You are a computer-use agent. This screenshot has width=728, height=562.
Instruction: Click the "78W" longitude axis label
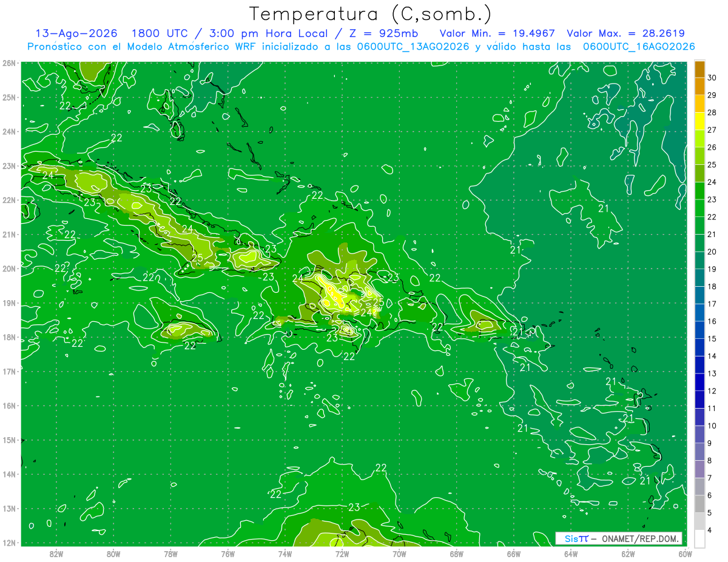click(170, 553)
